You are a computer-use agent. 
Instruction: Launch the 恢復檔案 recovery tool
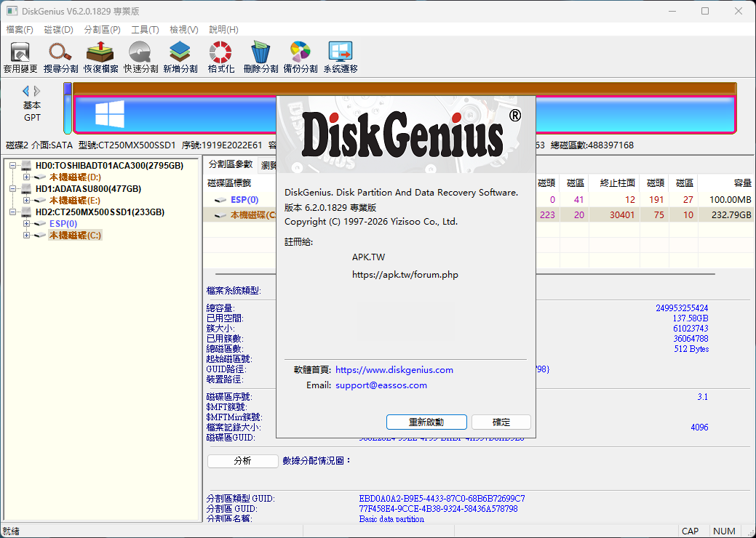[100, 57]
